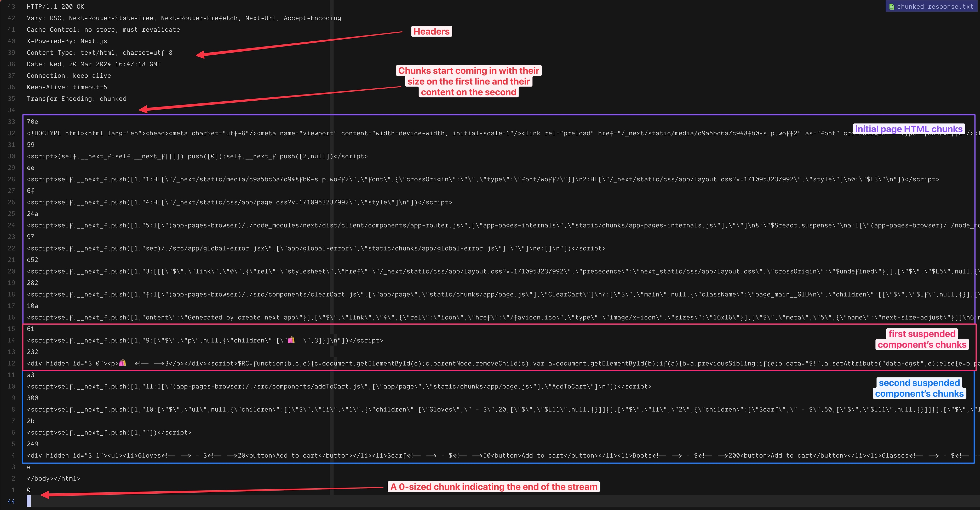The height and width of the screenshot is (510, 980).
Task: Click the 70e chunk size value
Action: [x=32, y=121]
